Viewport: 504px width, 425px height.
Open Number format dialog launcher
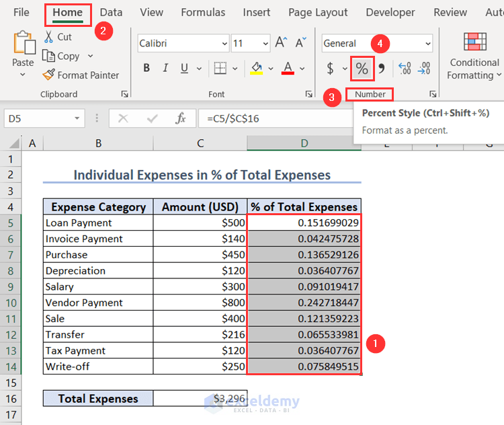tap(433, 94)
